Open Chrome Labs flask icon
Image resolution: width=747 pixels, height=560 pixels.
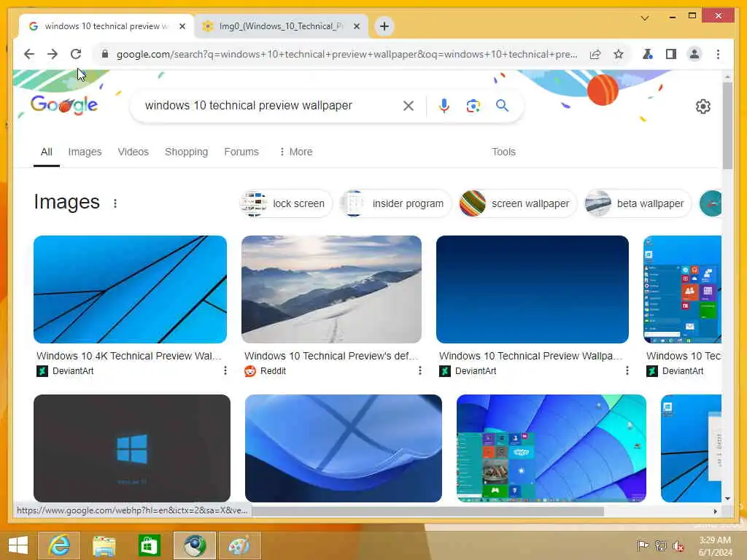tap(648, 54)
